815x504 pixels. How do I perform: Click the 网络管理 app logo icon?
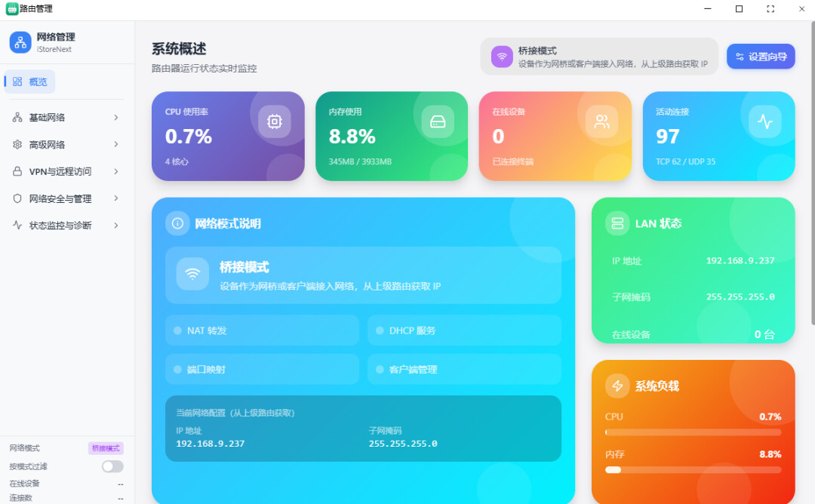point(20,42)
